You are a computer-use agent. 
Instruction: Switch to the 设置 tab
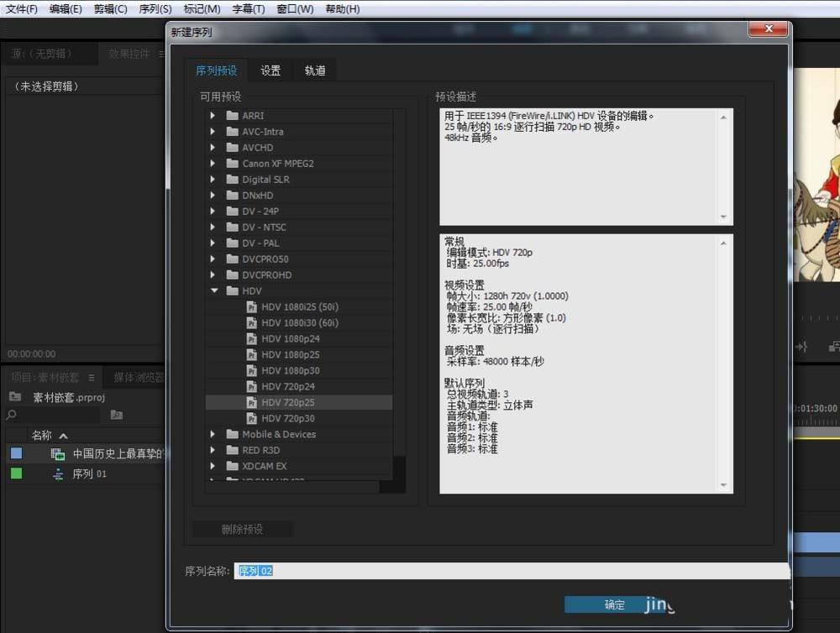pos(270,71)
